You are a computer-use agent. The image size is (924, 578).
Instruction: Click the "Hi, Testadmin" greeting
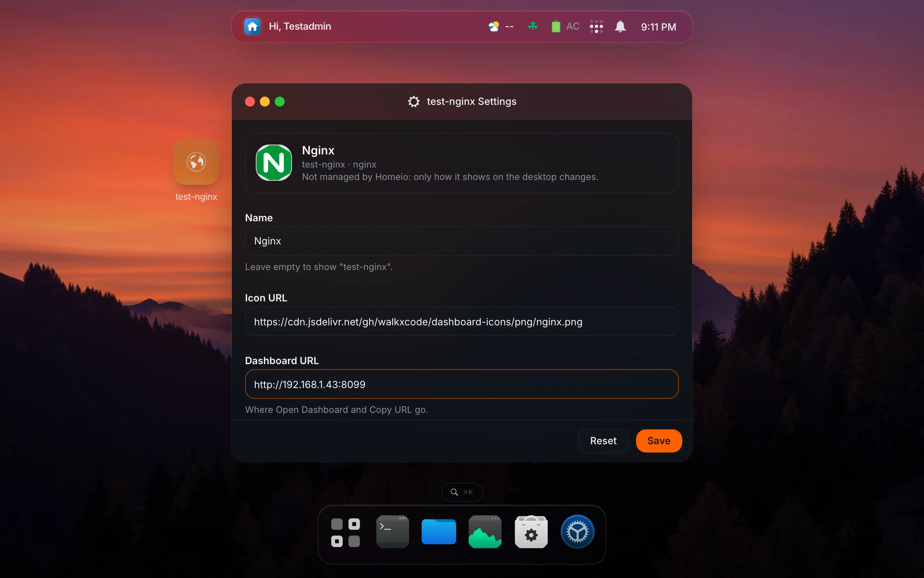click(300, 26)
